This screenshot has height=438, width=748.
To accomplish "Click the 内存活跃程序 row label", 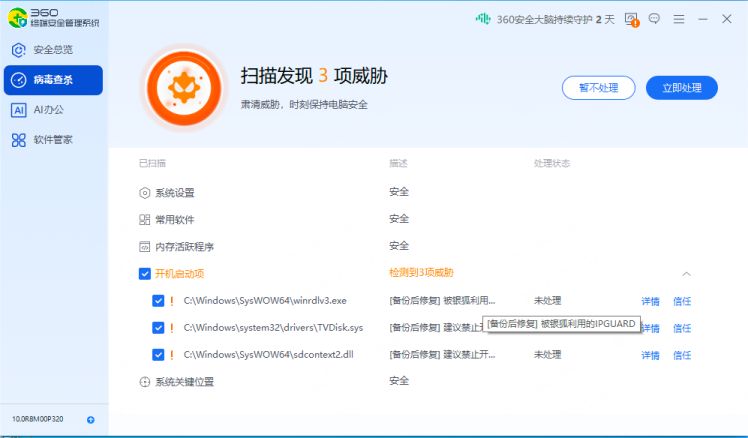I will coord(185,247).
